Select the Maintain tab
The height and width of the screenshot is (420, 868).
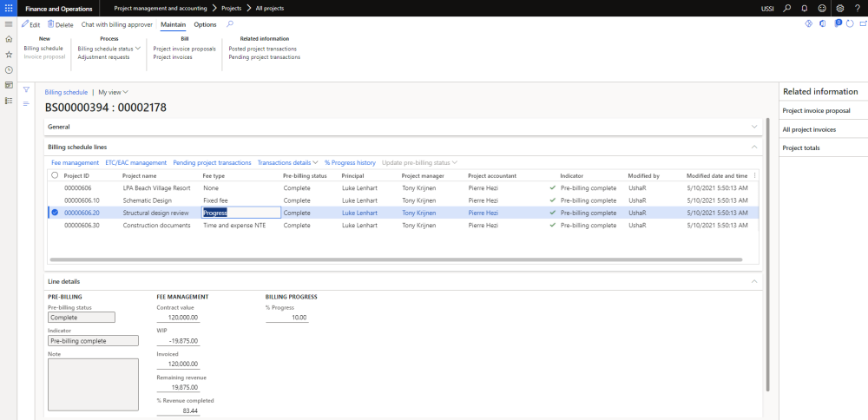[174, 24]
